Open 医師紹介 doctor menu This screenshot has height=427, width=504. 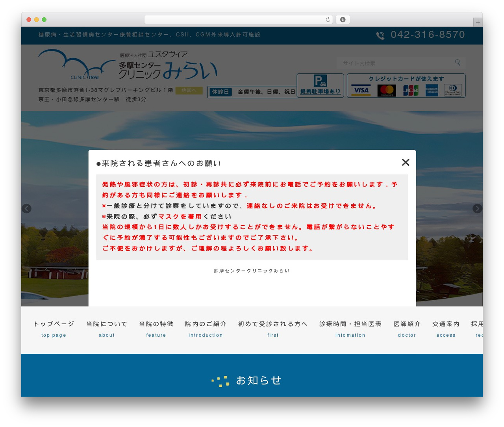407,329
